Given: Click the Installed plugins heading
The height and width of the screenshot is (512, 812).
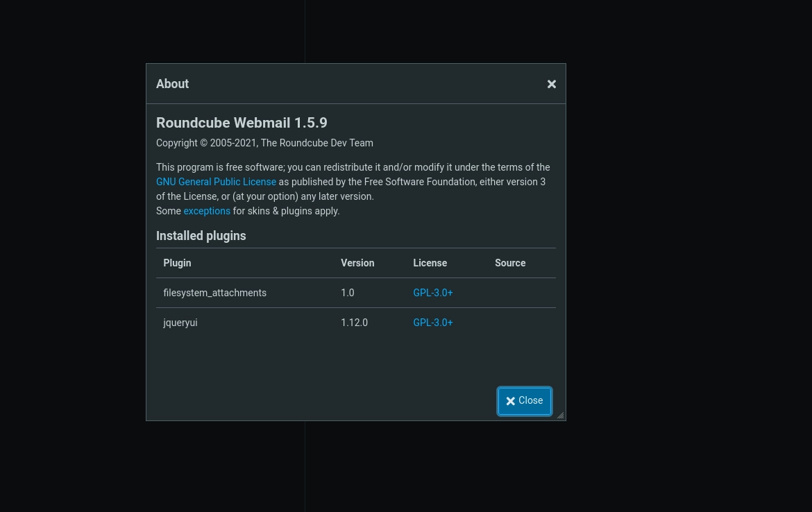Looking at the screenshot, I should click(201, 236).
